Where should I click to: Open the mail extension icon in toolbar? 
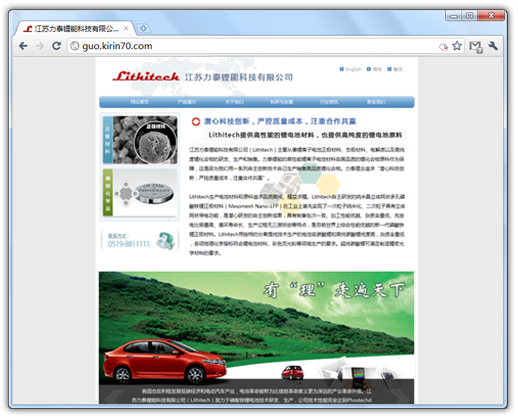pos(476,47)
